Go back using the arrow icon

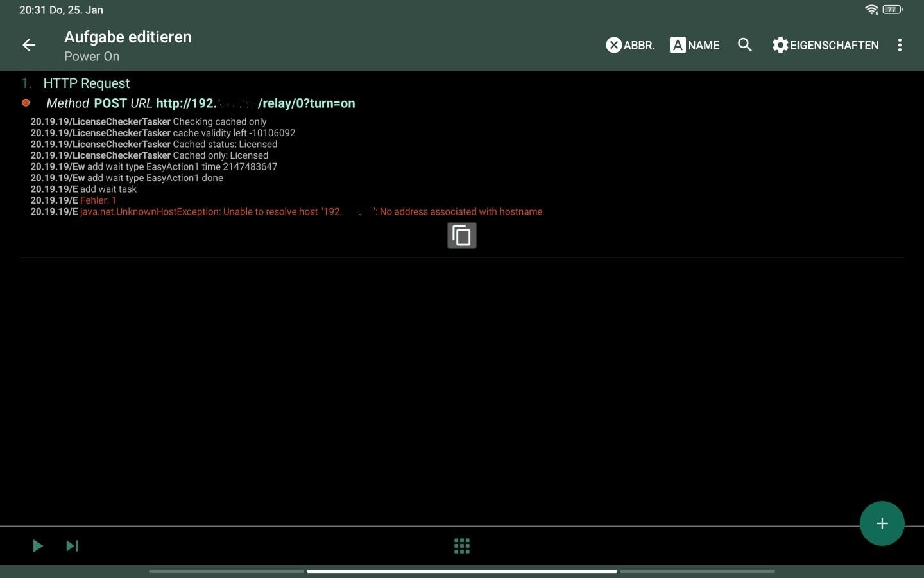point(29,45)
